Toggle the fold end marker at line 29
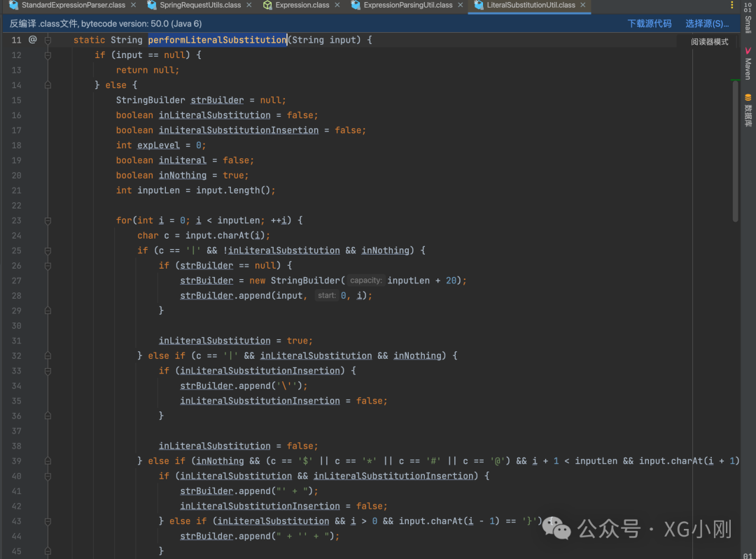Viewport: 756px width, 559px height. click(x=48, y=311)
